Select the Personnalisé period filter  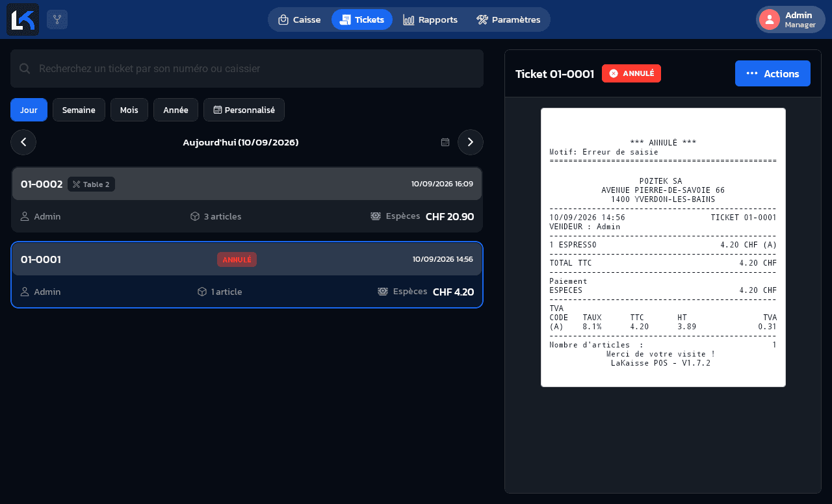click(x=244, y=110)
